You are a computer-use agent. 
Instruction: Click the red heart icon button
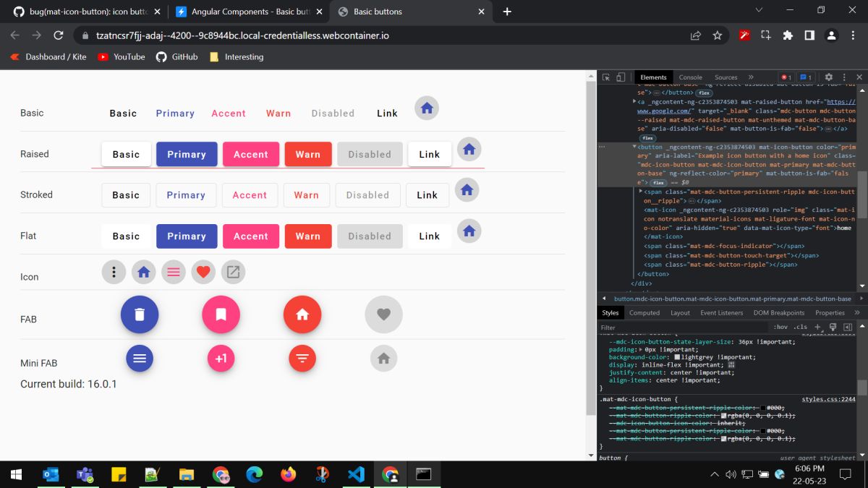203,272
